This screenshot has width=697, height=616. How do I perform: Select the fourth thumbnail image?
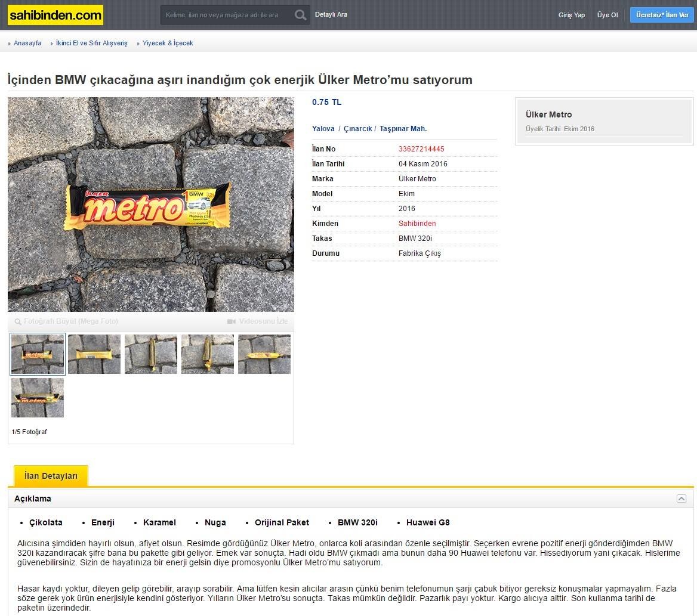coord(208,354)
